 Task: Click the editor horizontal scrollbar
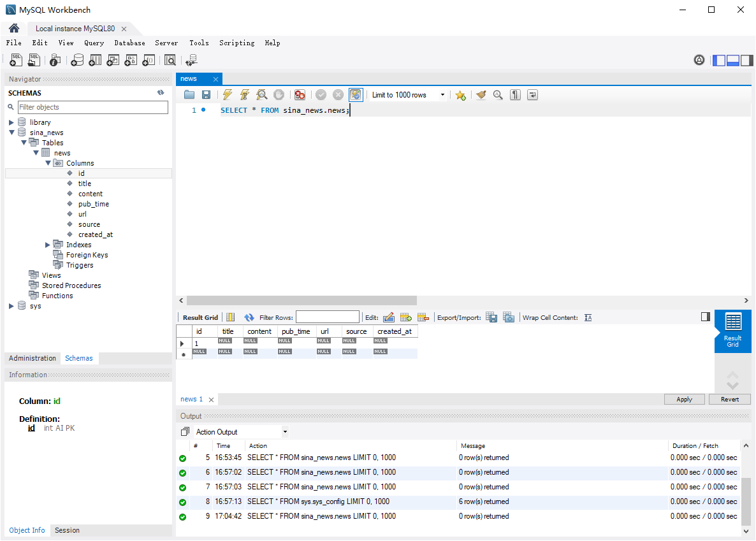click(x=302, y=300)
